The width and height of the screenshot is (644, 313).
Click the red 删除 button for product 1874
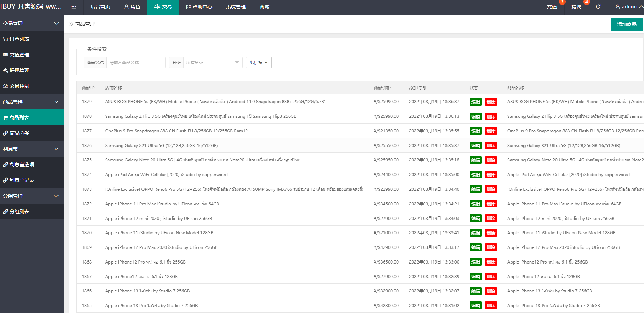[x=491, y=175]
